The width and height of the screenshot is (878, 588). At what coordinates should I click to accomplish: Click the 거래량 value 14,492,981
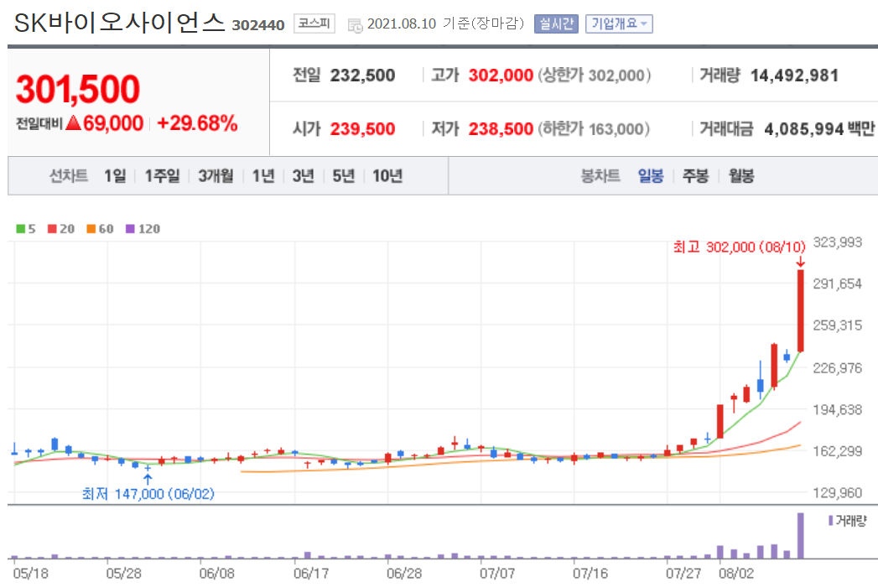(x=794, y=75)
